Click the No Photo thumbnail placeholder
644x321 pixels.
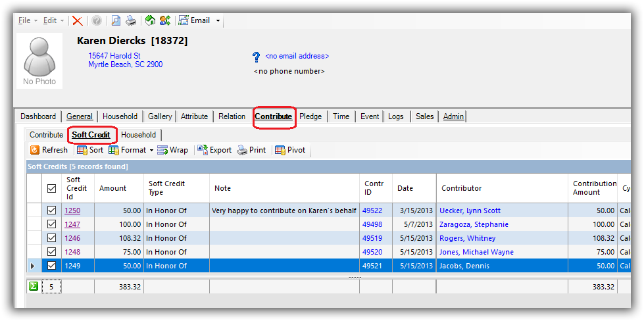click(x=39, y=61)
